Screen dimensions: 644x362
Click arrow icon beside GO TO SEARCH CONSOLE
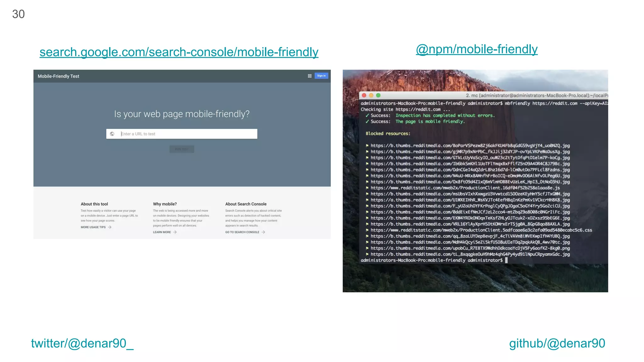tap(264, 232)
